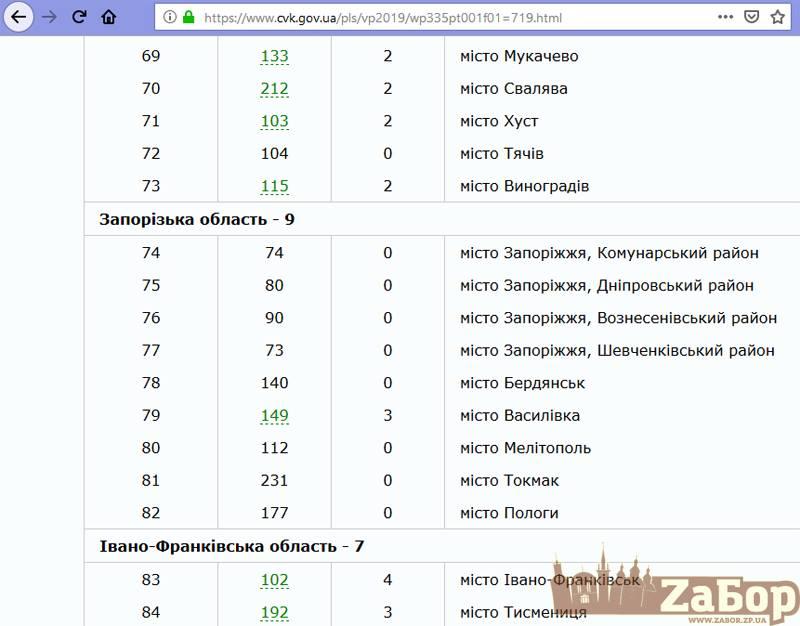Open link 115 for місто Виноградів
800x626 pixels.
click(x=274, y=186)
